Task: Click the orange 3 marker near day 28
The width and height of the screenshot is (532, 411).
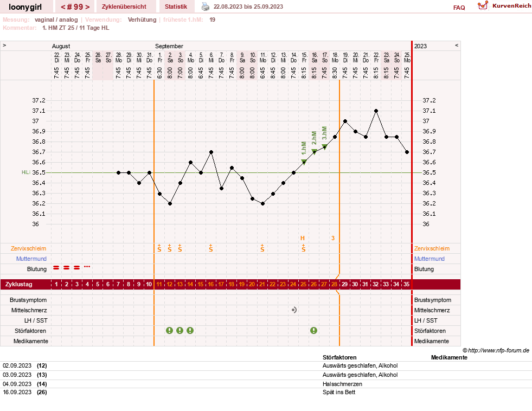Action: [x=333, y=238]
